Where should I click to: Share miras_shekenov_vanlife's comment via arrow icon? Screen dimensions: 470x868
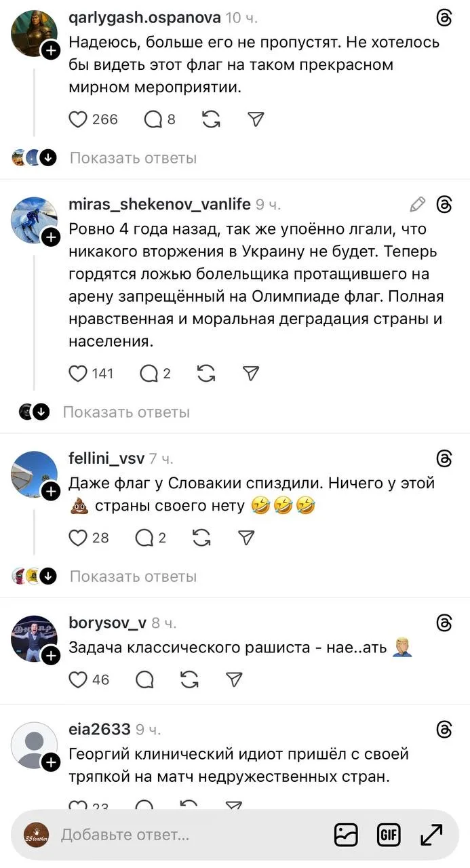(x=251, y=373)
